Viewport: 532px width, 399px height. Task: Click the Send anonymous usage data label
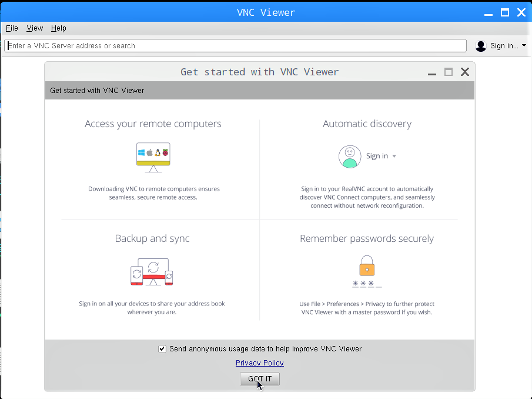coord(265,349)
